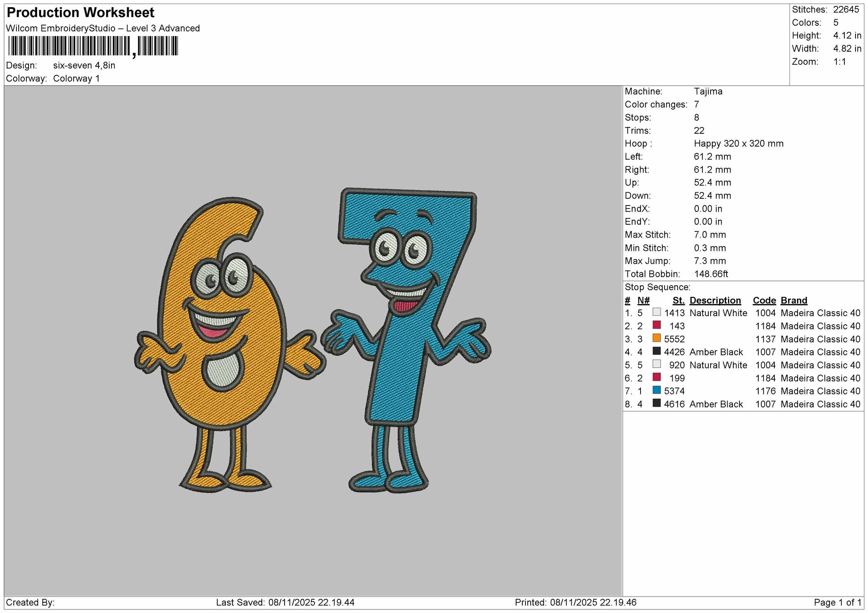
Task: Select the black swatch in stop 4
Action: 657,351
